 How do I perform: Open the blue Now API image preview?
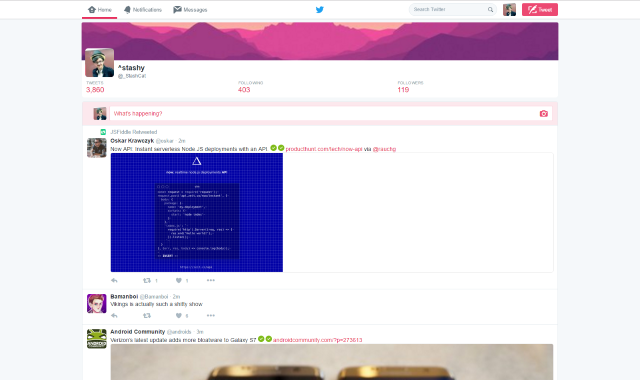(x=197, y=212)
